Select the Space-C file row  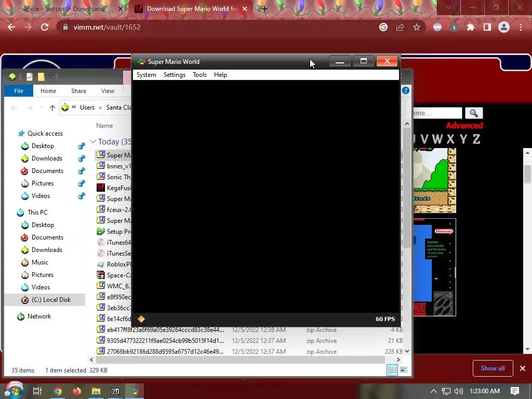(x=114, y=275)
